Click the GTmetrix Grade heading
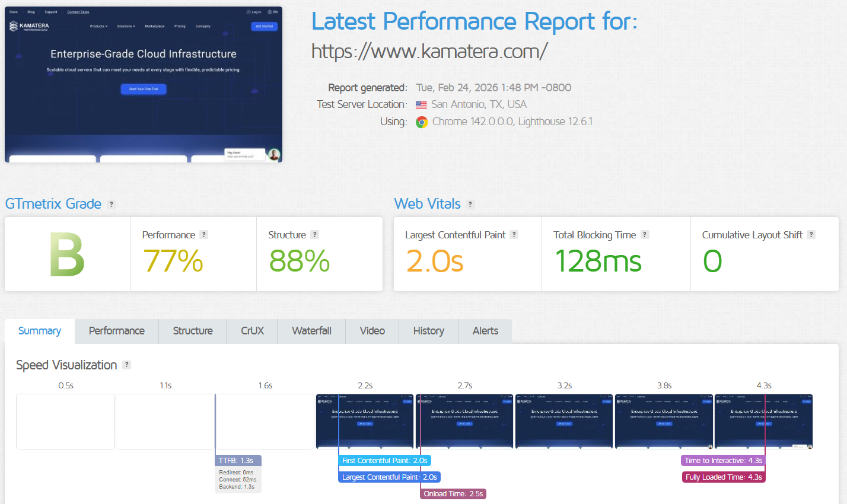 [x=53, y=204]
